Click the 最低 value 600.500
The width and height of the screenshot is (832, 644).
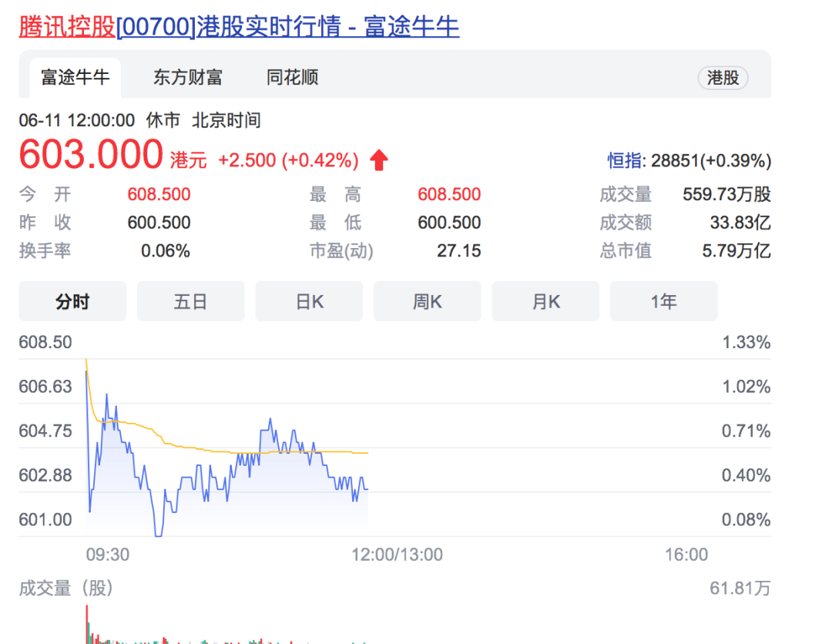pos(449,223)
